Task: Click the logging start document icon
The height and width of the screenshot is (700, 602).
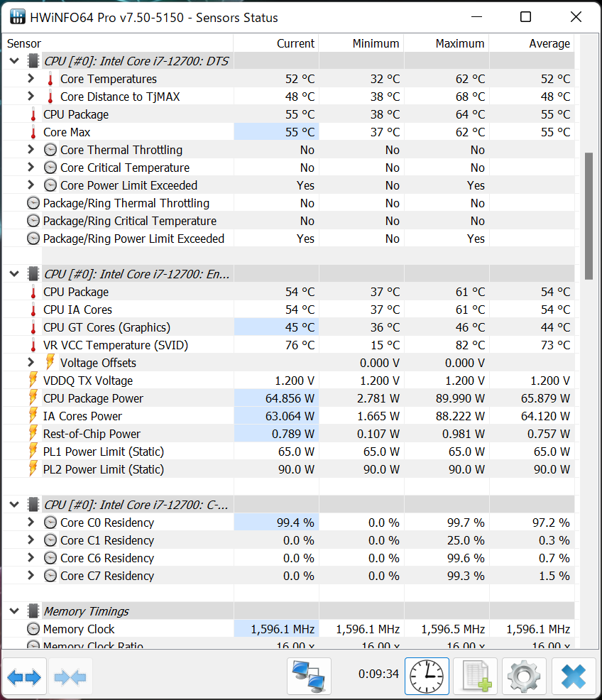Action: pos(476,677)
